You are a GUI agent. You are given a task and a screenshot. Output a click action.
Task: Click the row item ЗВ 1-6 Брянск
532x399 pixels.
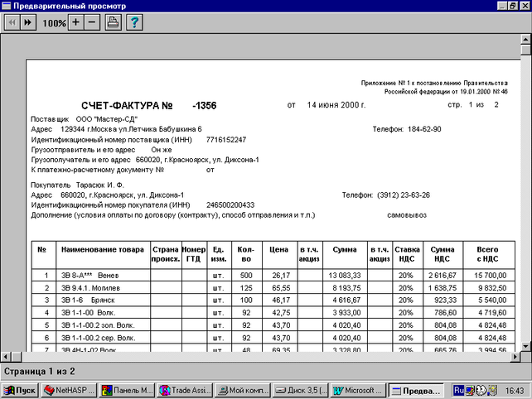tap(88, 300)
